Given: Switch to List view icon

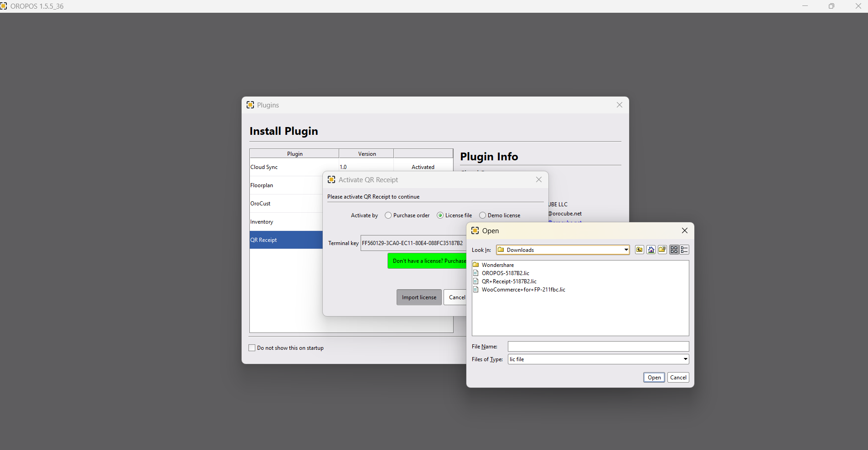Looking at the screenshot, I should click(674, 250).
